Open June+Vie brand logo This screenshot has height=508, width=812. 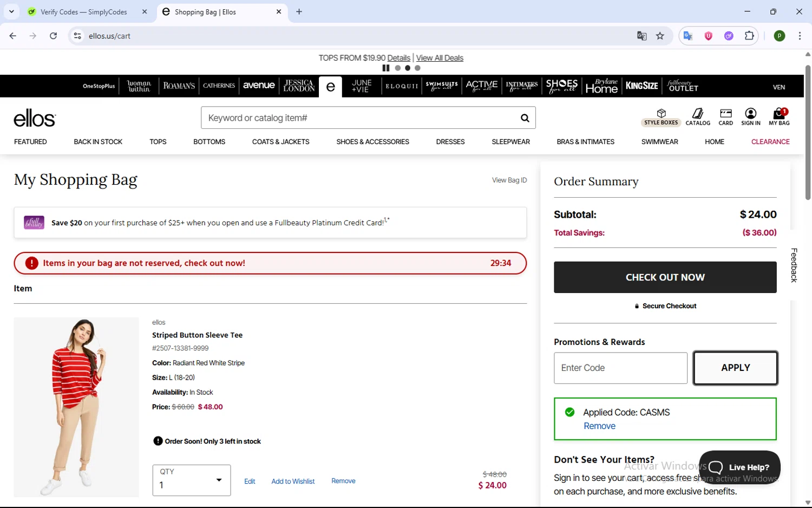pyautogui.click(x=362, y=86)
